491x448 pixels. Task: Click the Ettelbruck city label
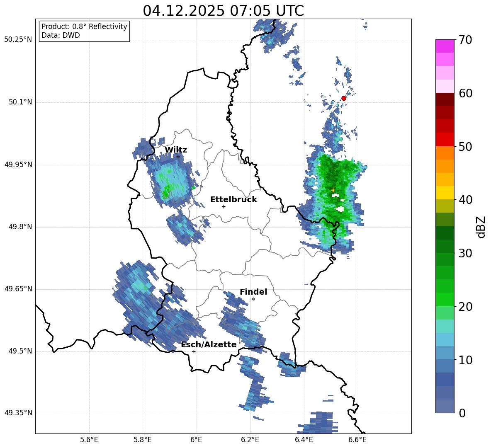tap(233, 200)
